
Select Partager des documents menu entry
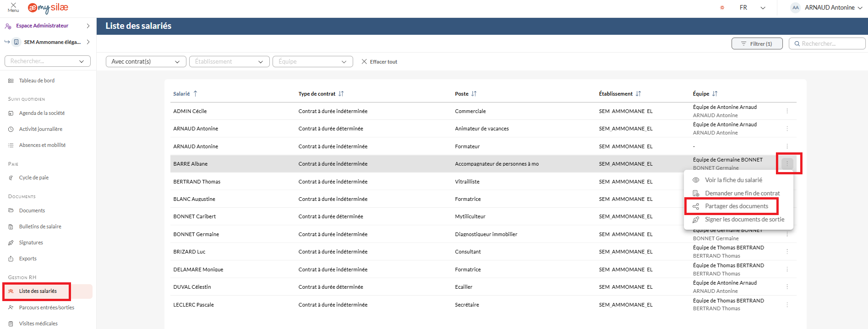[x=736, y=206]
